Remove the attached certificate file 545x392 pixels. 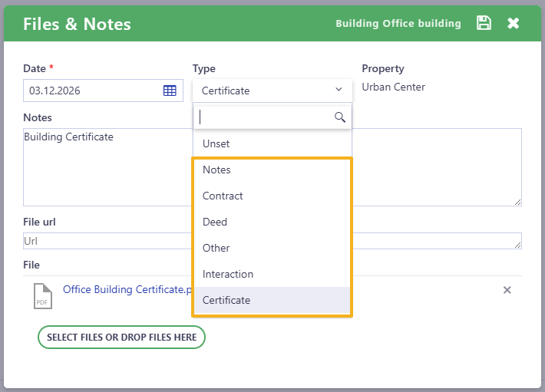tap(507, 290)
